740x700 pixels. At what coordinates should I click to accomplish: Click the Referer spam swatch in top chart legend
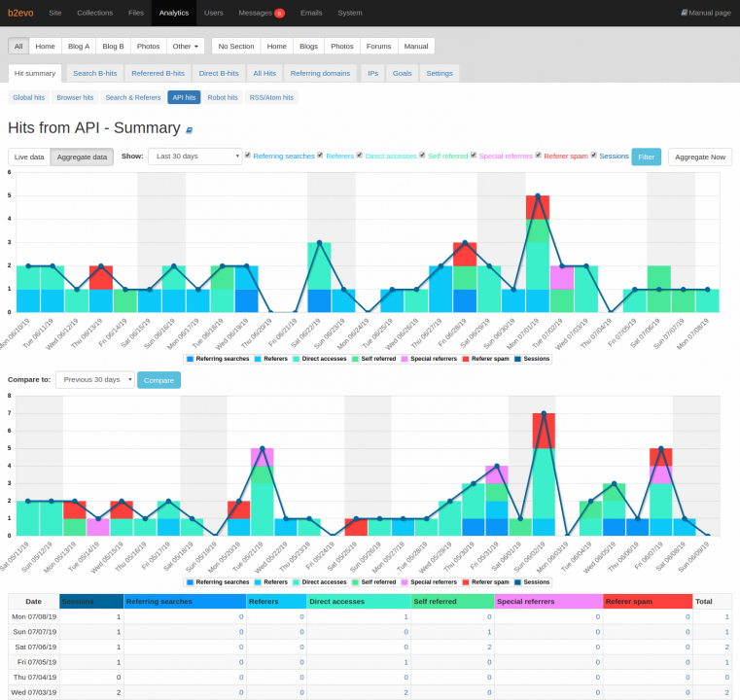point(466,359)
